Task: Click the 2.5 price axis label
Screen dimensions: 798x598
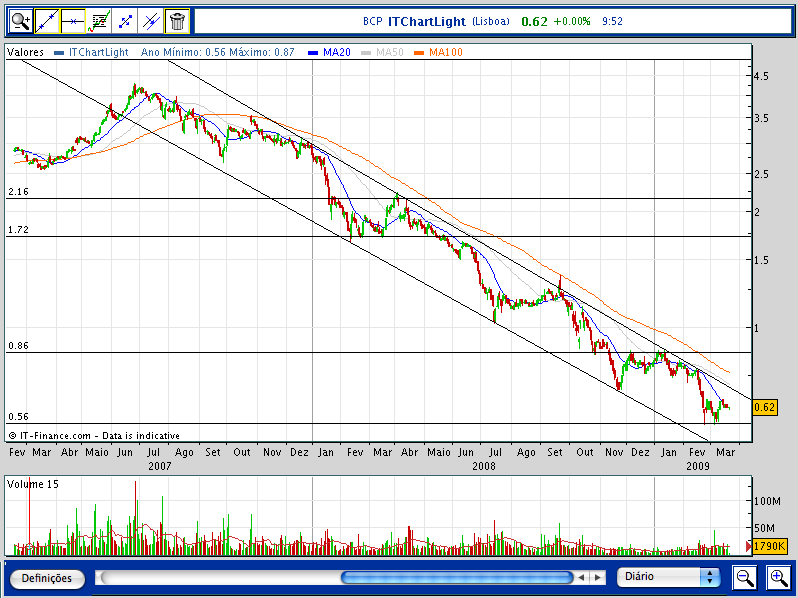Action: tap(761, 175)
